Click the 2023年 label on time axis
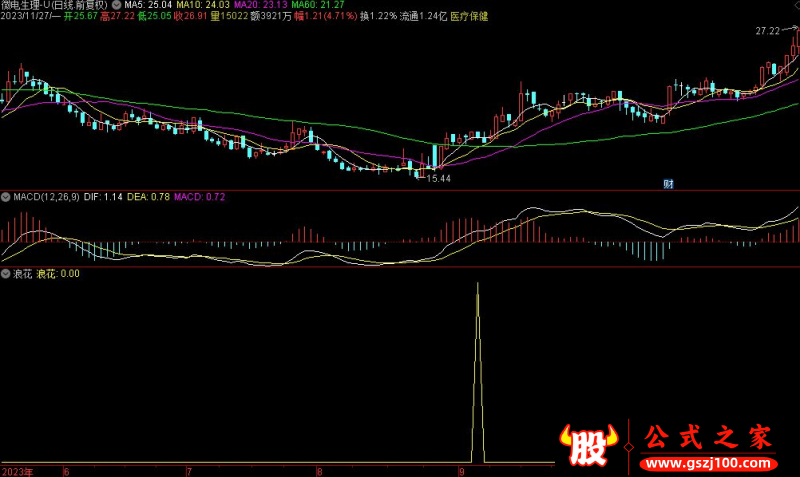Image resolution: width=800 pixels, height=477 pixels. (x=17, y=472)
